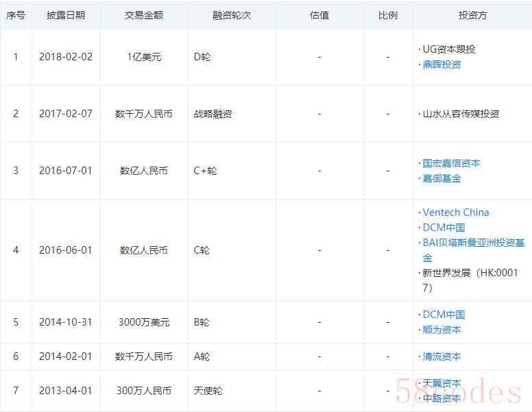Select the Ventech China link
Image resolution: width=532 pixels, height=412 pixels.
(x=456, y=213)
